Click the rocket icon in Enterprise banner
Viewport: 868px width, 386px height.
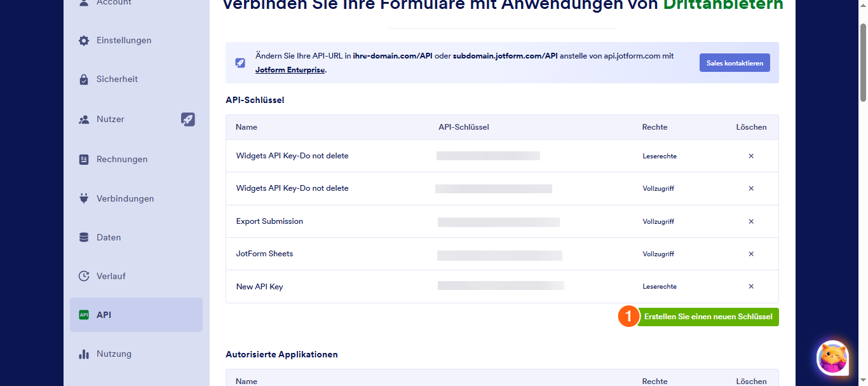(x=240, y=63)
